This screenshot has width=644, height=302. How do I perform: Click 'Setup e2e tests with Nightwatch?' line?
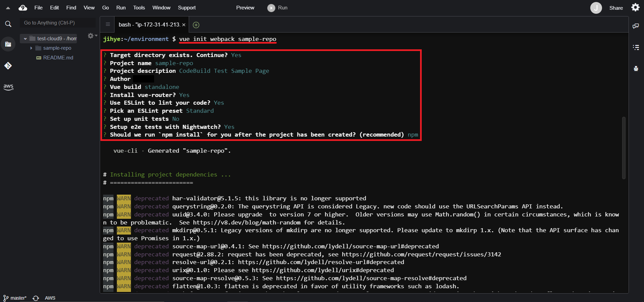(x=169, y=127)
